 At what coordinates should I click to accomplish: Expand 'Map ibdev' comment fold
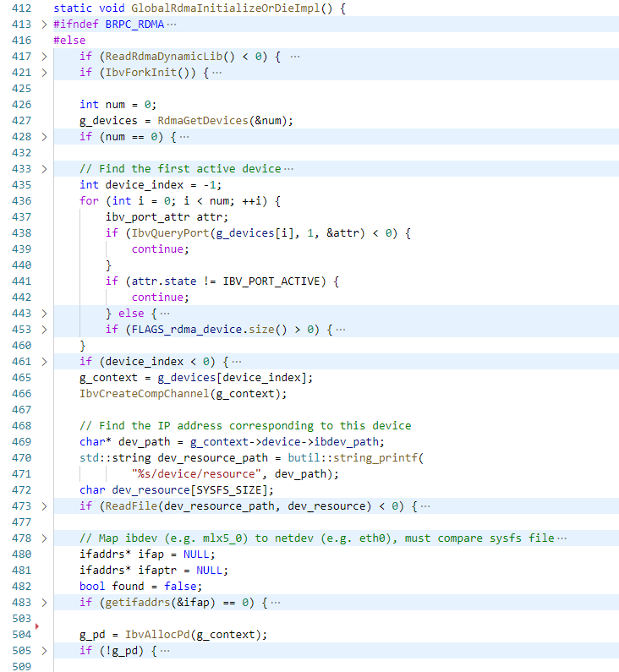(44, 538)
